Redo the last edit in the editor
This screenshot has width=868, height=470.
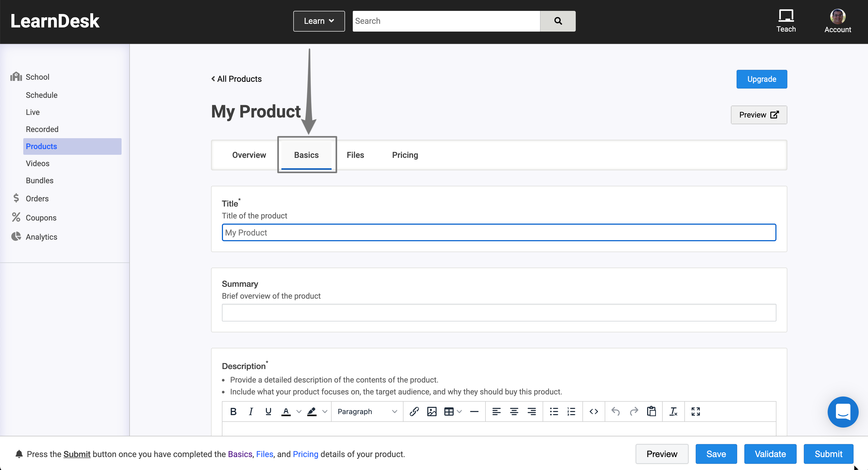(x=634, y=411)
